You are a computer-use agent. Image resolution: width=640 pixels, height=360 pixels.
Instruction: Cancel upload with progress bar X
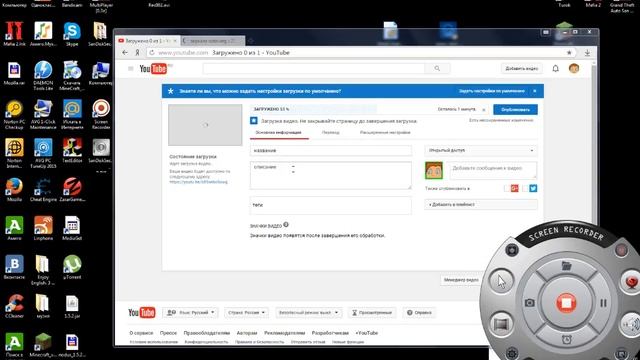pos(484,110)
